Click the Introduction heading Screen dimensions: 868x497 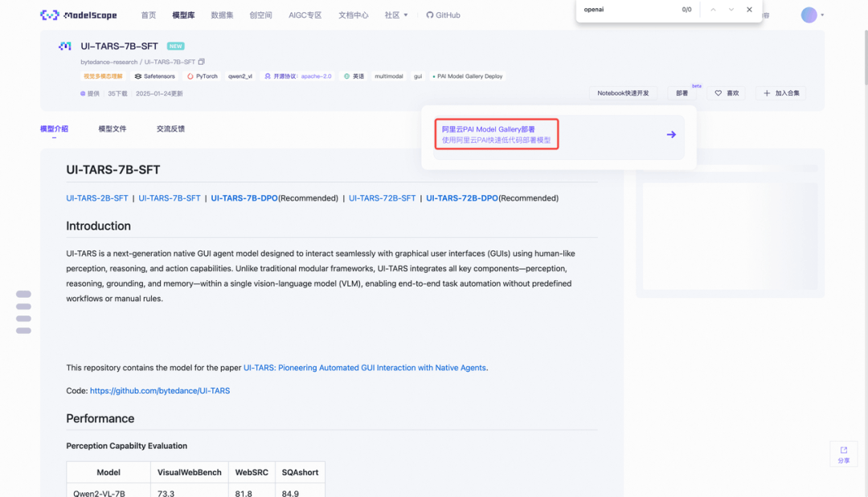click(99, 226)
